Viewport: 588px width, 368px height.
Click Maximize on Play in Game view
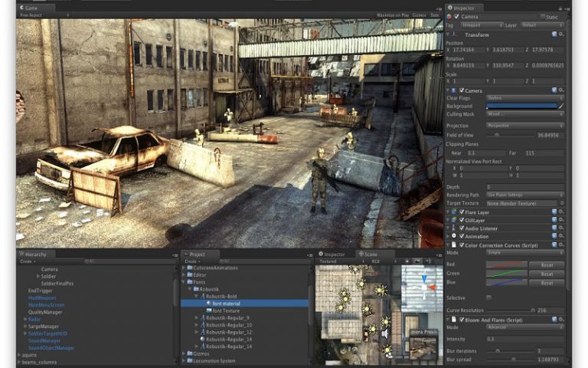click(x=393, y=15)
